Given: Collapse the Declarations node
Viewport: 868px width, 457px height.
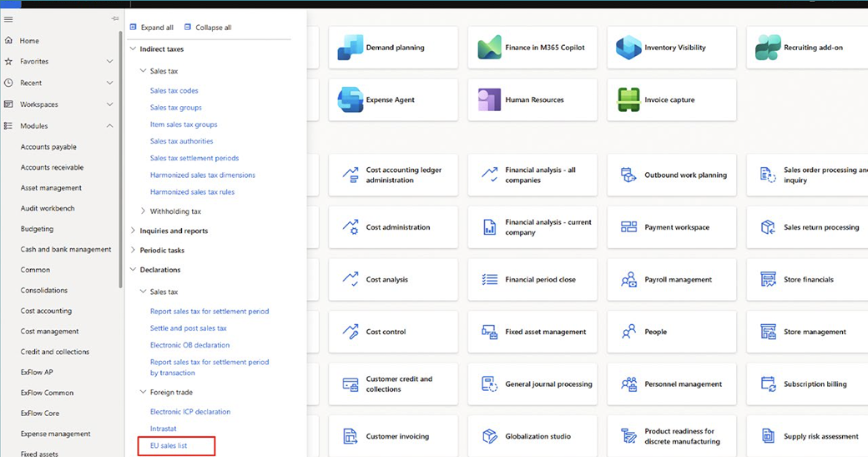Looking at the screenshot, I should coord(133,270).
